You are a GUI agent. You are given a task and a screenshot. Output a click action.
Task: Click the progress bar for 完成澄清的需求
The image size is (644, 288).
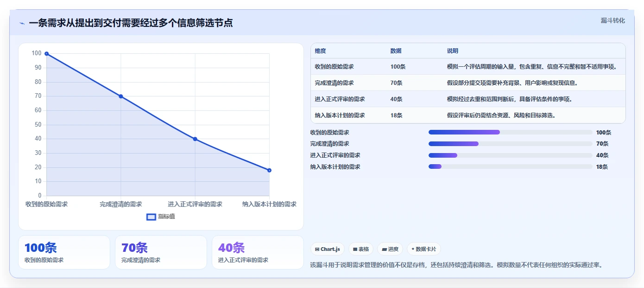coord(511,144)
